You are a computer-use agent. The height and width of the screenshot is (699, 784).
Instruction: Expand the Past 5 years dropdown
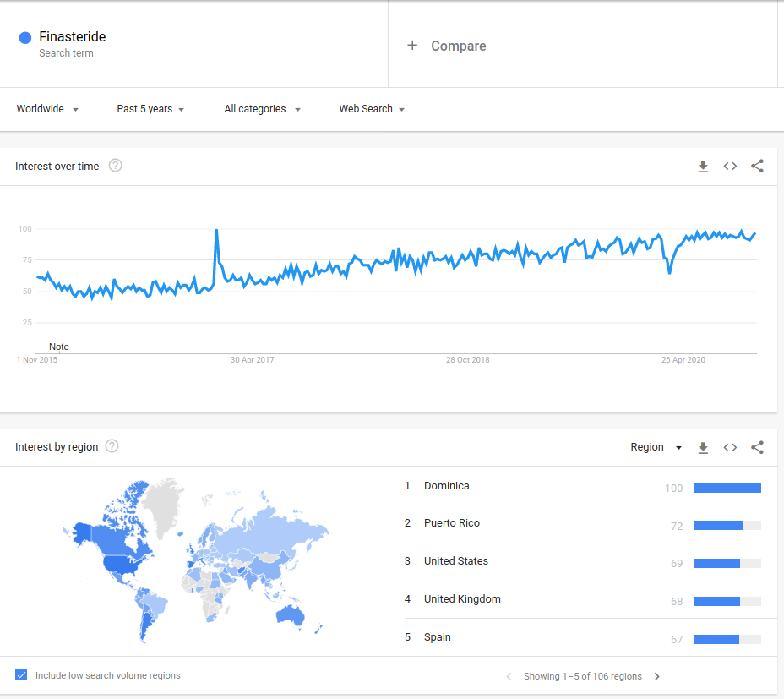[150, 109]
